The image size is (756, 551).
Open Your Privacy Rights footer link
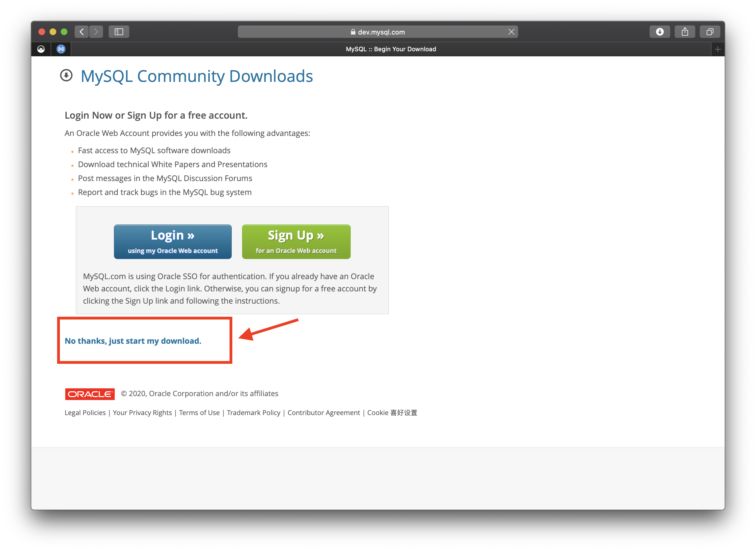tap(142, 413)
